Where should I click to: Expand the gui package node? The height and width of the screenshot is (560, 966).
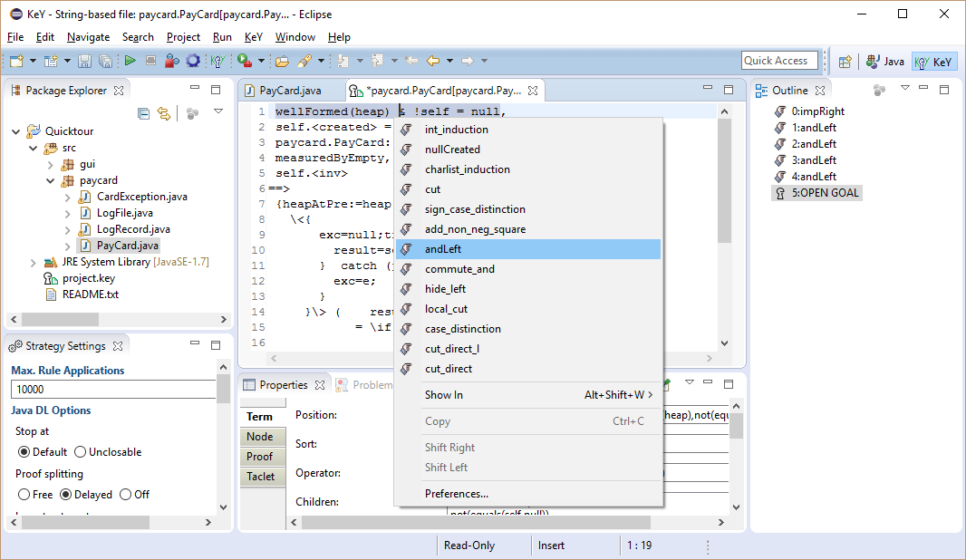point(51,165)
